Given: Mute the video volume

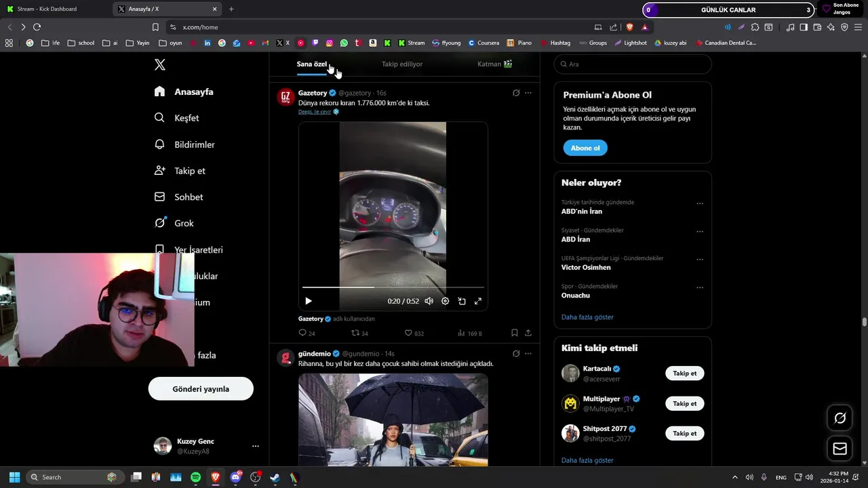Looking at the screenshot, I should coord(429,301).
